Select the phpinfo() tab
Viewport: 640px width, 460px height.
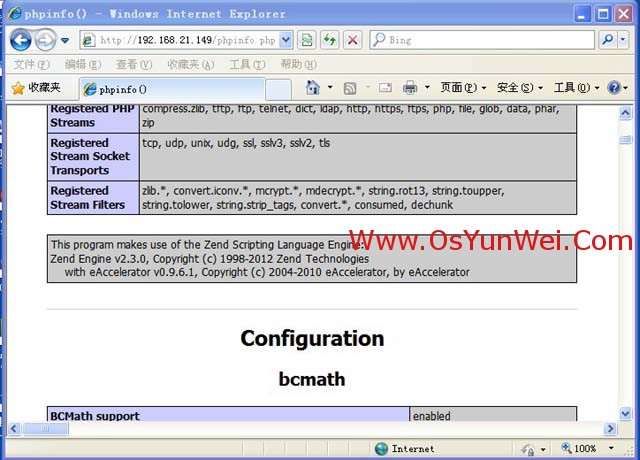171,89
